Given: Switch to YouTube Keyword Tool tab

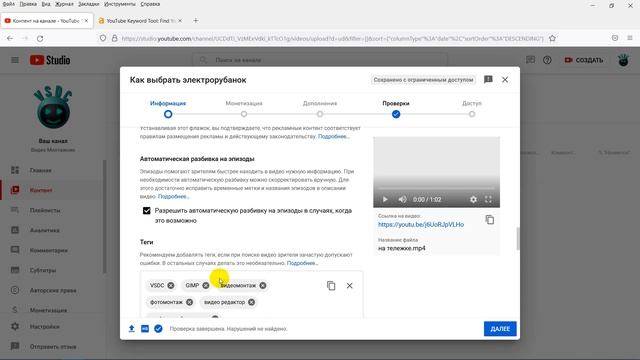Looking at the screenshot, I should [x=140, y=20].
